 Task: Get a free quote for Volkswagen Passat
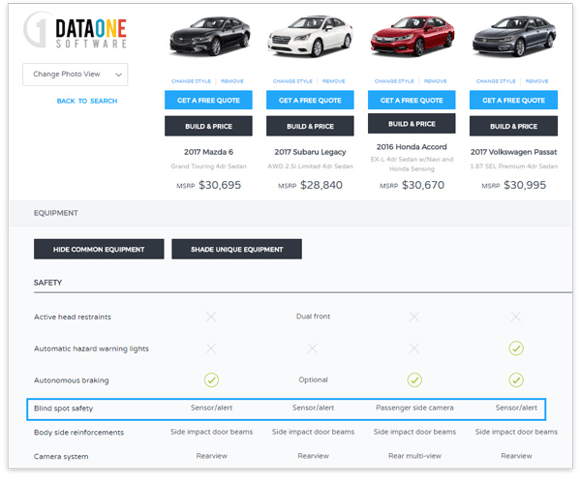tap(514, 100)
